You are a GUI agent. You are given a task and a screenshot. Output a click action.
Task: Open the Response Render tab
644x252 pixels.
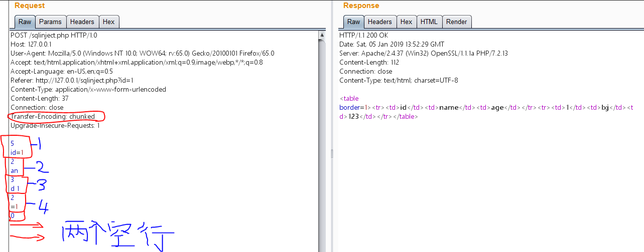[456, 22]
